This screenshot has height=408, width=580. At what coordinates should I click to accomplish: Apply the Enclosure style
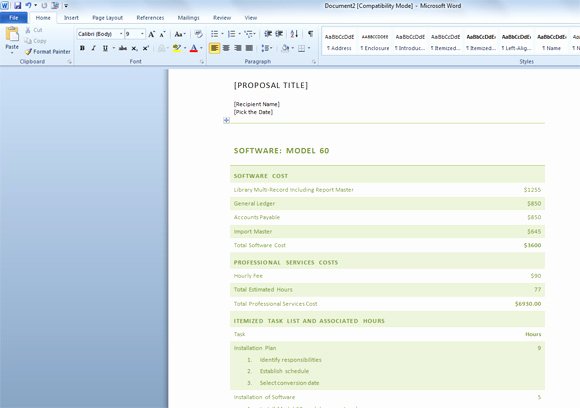(375, 42)
